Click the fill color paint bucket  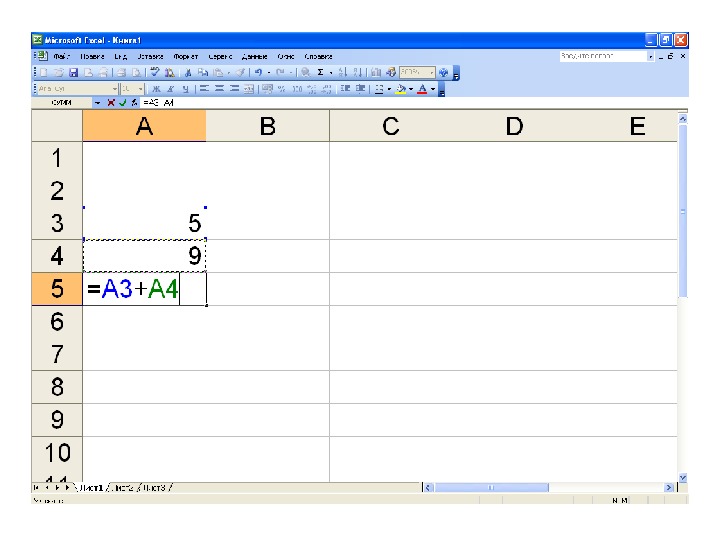(399, 88)
